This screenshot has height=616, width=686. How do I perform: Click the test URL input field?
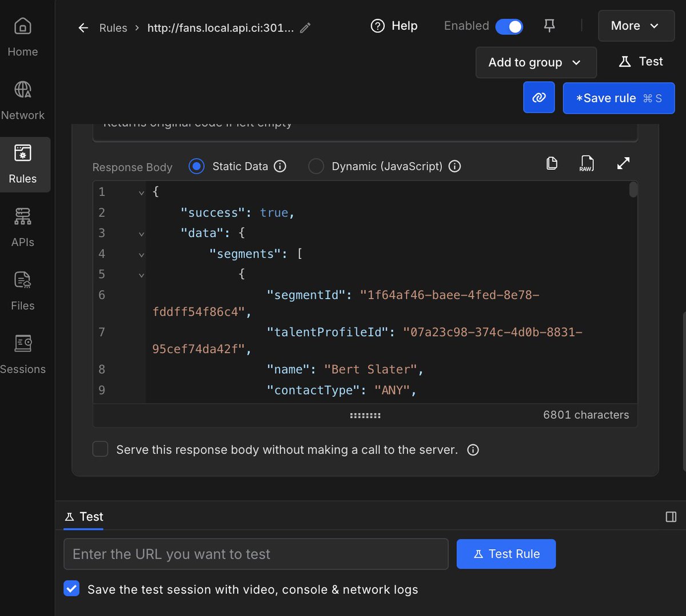[x=256, y=554]
